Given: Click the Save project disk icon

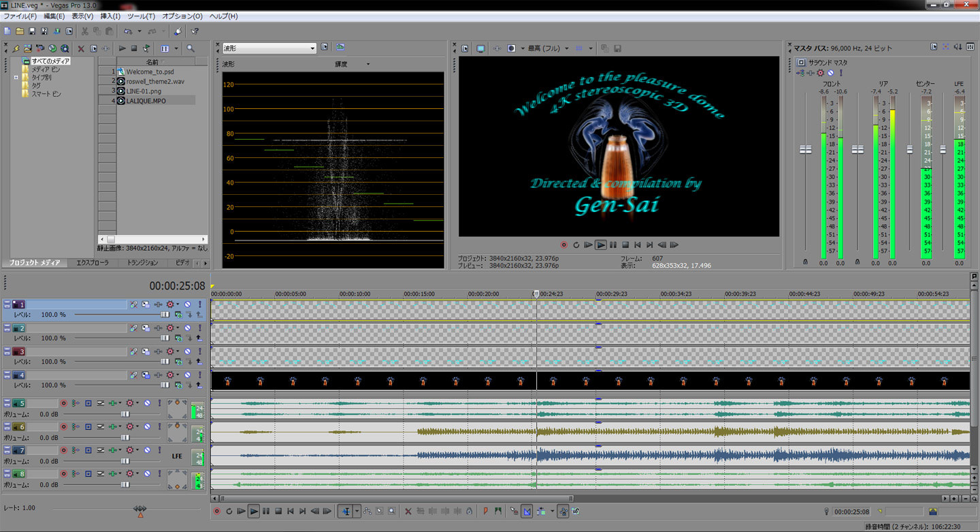Looking at the screenshot, I should click(31, 31).
